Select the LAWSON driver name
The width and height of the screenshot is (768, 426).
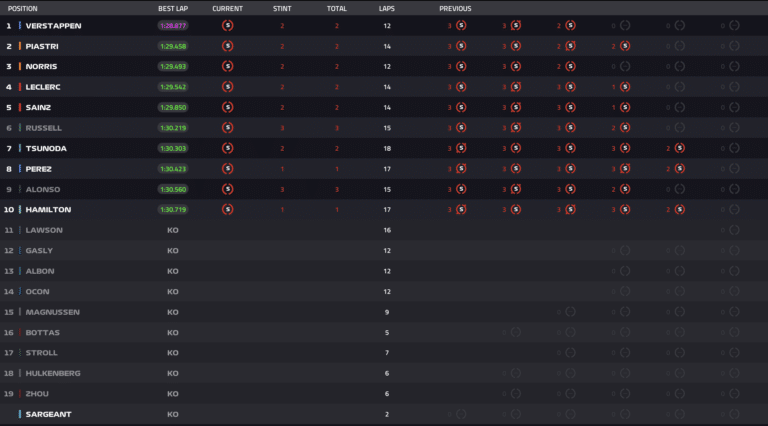[44, 230]
